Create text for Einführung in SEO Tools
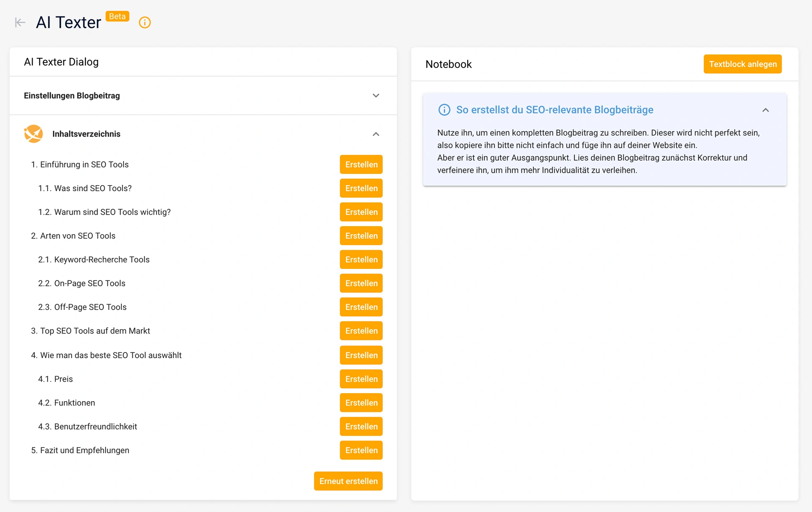The height and width of the screenshot is (512, 812). (361, 164)
